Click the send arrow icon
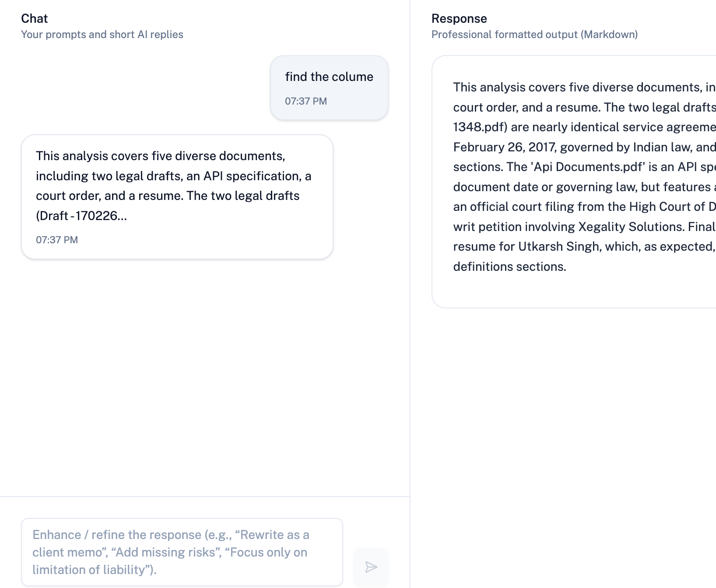 tap(371, 567)
